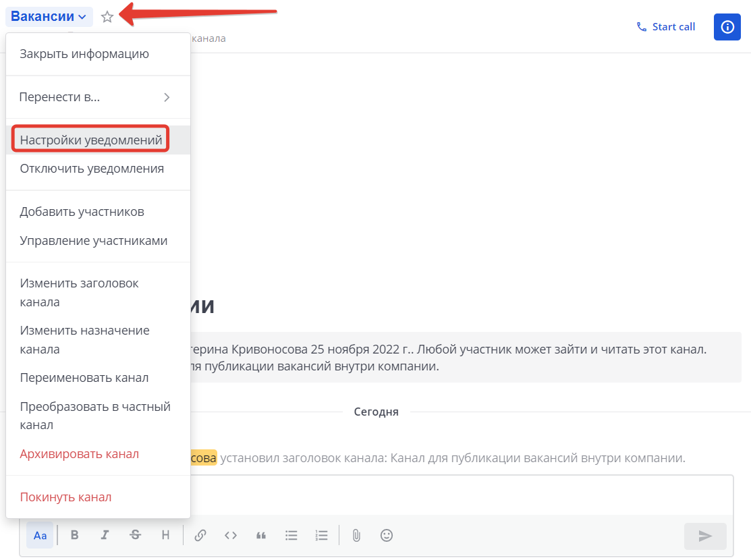Insert a heading with the H icon
The width and height of the screenshot is (751, 560).
click(x=165, y=535)
